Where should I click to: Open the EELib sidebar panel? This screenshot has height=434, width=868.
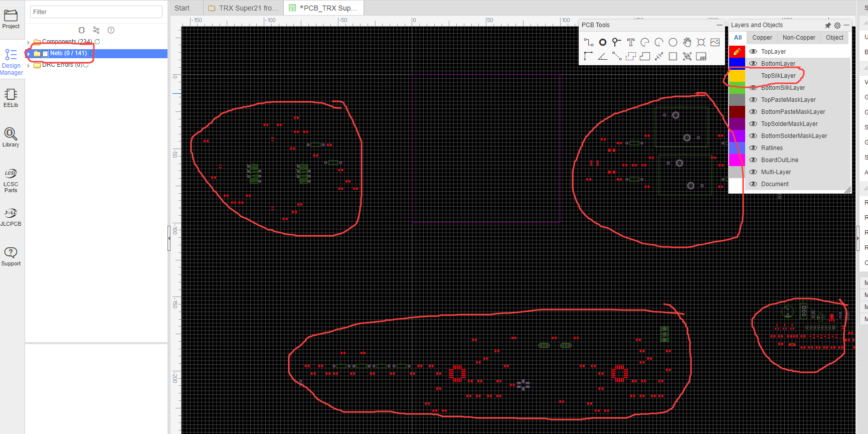(11, 98)
